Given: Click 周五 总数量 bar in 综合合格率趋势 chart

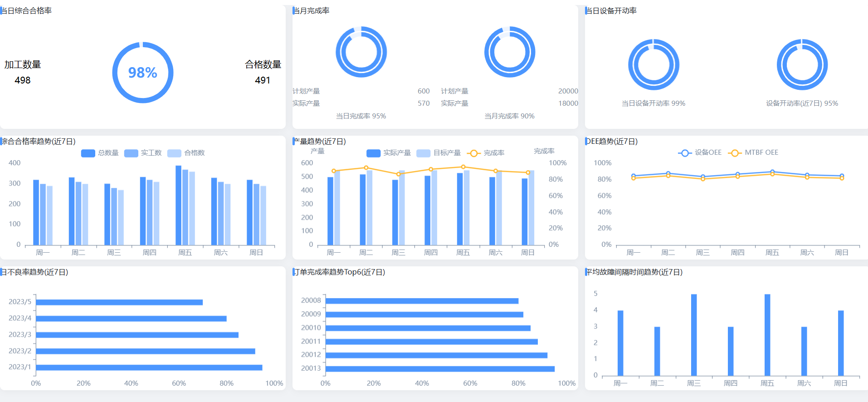Looking at the screenshot, I should point(178,206).
